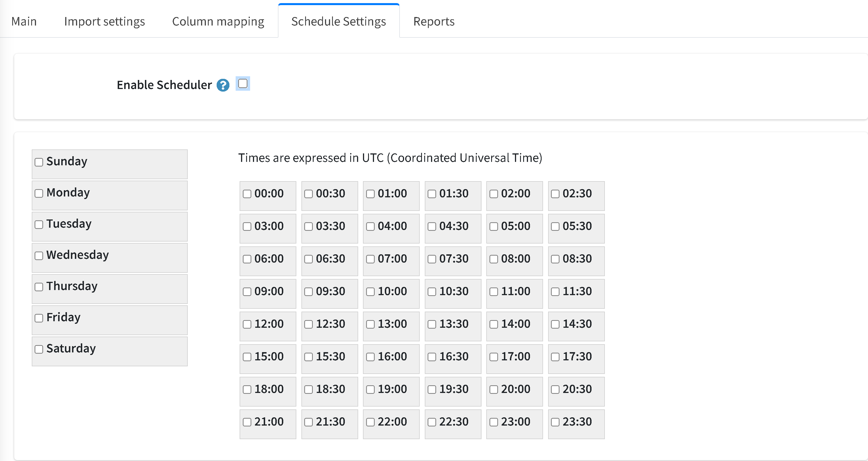Enable the 03:00 time slot

(247, 227)
